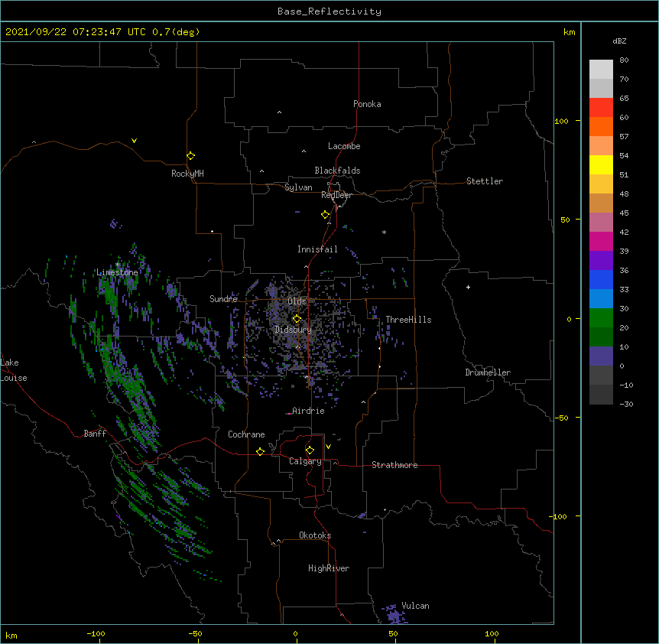Image resolution: width=659 pixels, height=644 pixels.
Task: Click the yellow diamond marker above RockyMH
Action: pyautogui.click(x=191, y=156)
